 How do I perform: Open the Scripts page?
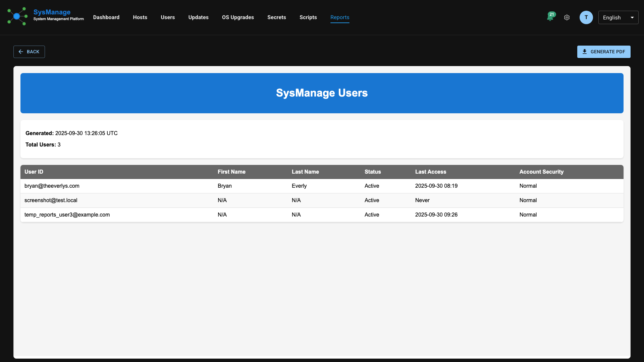[308, 17]
